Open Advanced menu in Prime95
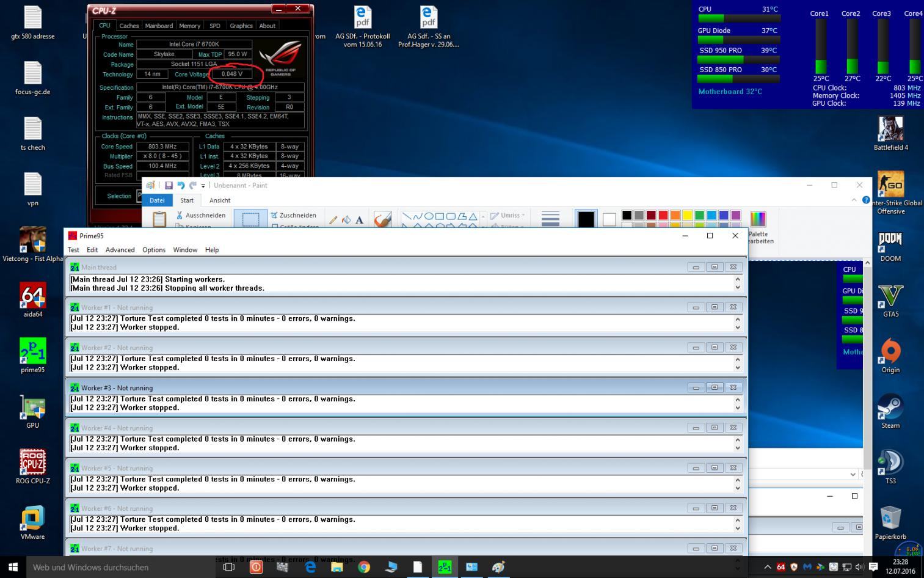 [120, 250]
